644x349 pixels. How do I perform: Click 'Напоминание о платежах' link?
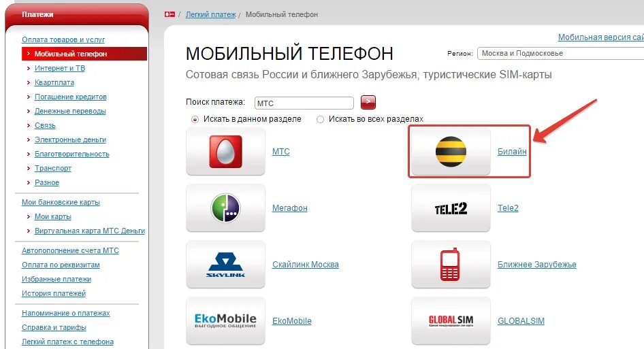tap(66, 313)
